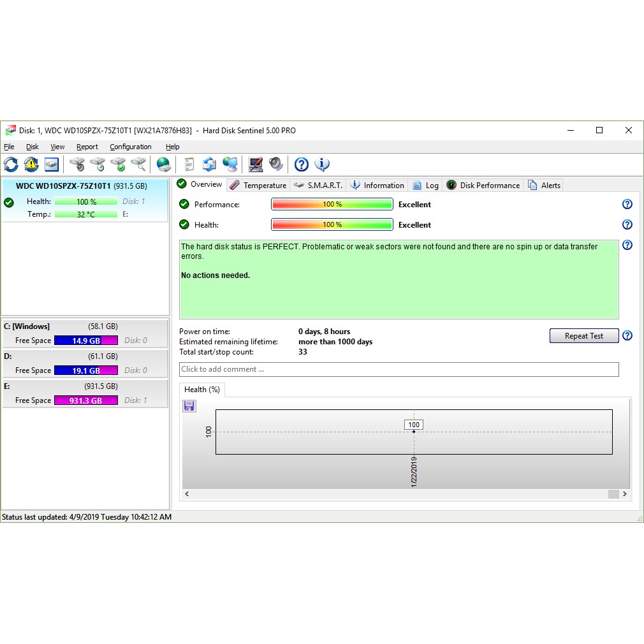Viewport: 644px width, 644px height.
Task: Click the disk with magnifying glass icon
Action: click(x=138, y=165)
